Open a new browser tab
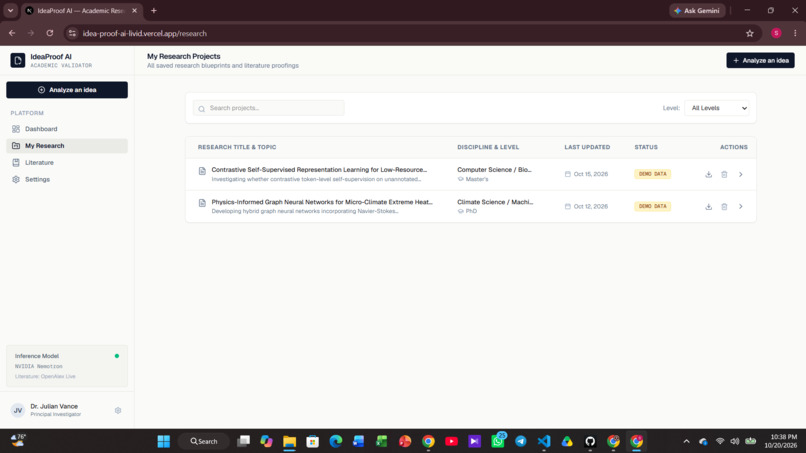806x453 pixels. (x=154, y=10)
